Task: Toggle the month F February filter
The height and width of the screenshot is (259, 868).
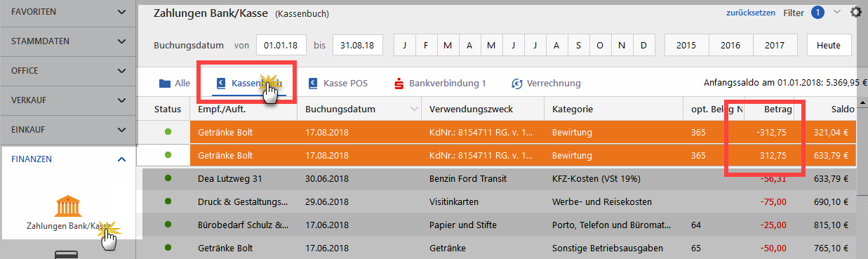Action: (426, 46)
